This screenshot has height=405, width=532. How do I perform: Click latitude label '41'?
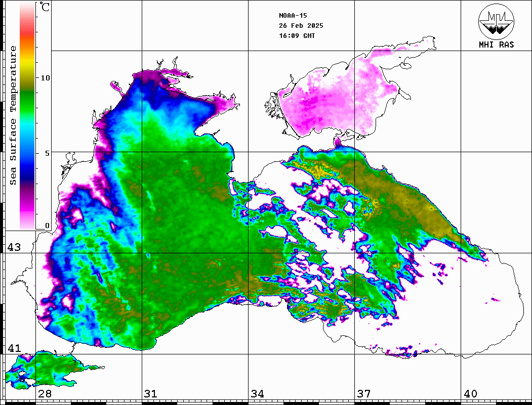[x=14, y=348]
